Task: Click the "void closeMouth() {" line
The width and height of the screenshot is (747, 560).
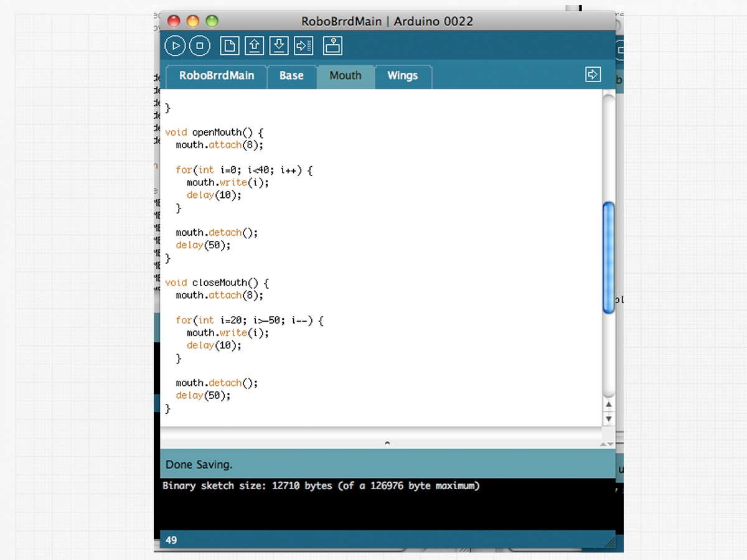Action: click(x=217, y=282)
